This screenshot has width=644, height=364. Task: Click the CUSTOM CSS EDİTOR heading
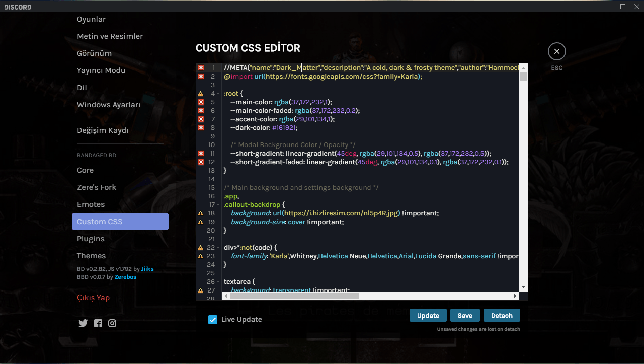pyautogui.click(x=248, y=48)
